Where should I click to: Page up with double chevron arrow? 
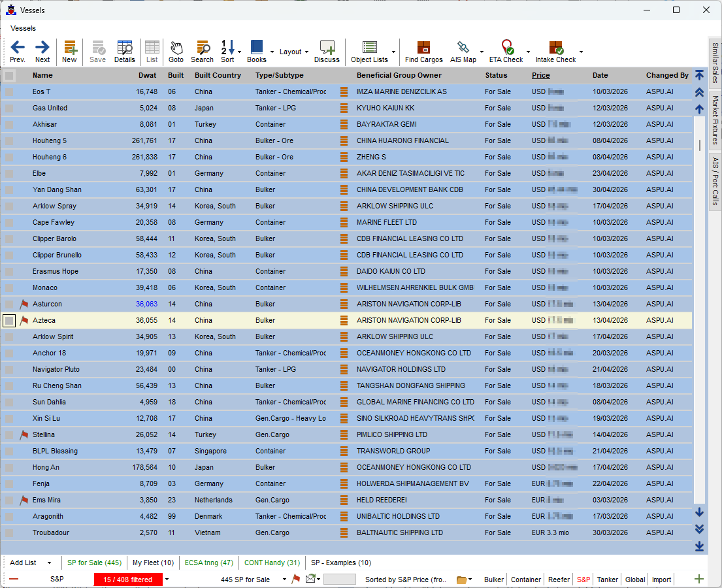(699, 92)
